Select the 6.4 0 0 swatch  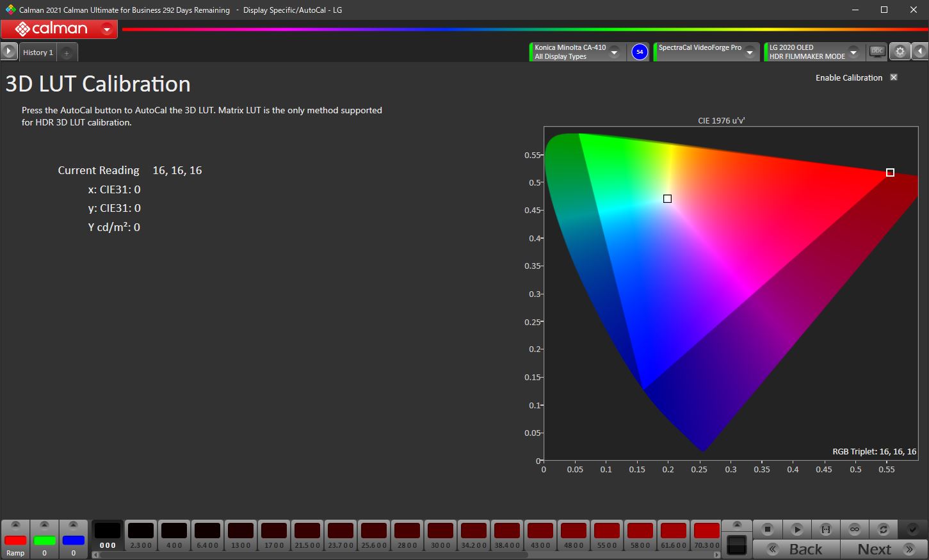point(207,536)
